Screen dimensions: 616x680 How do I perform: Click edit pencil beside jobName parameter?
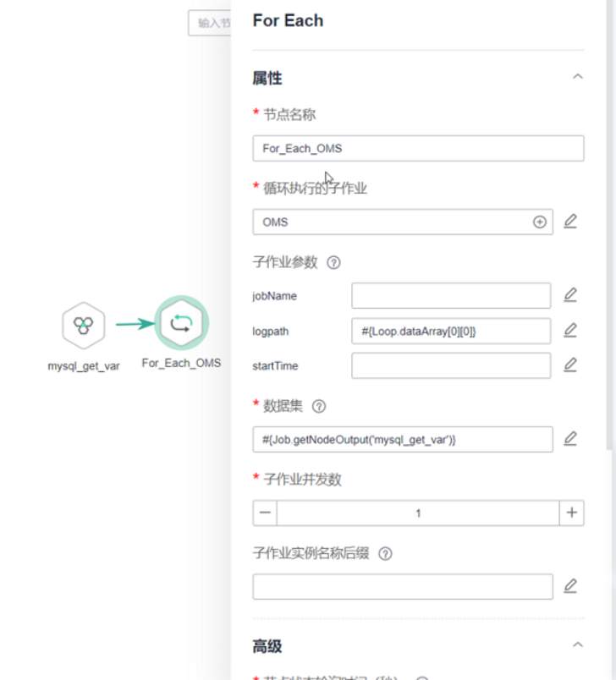click(570, 295)
